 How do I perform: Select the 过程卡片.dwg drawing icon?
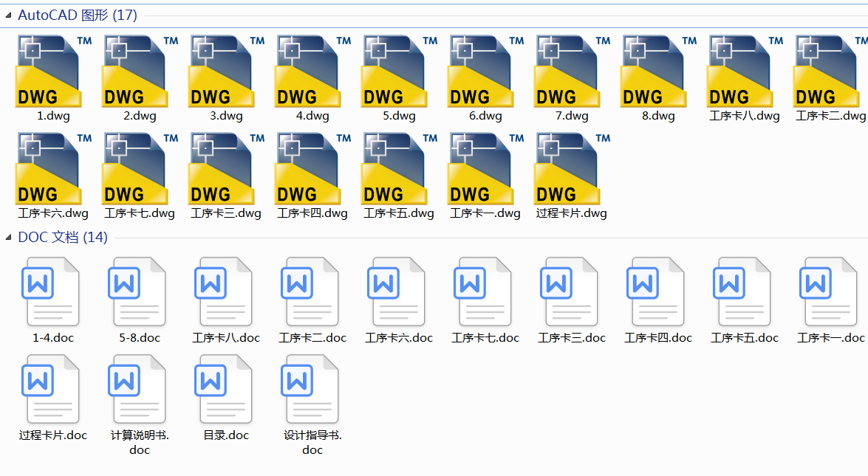(x=567, y=168)
